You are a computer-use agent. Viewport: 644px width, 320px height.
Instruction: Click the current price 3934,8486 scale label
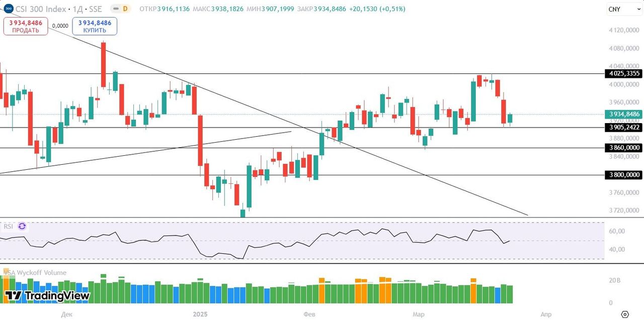pyautogui.click(x=624, y=114)
